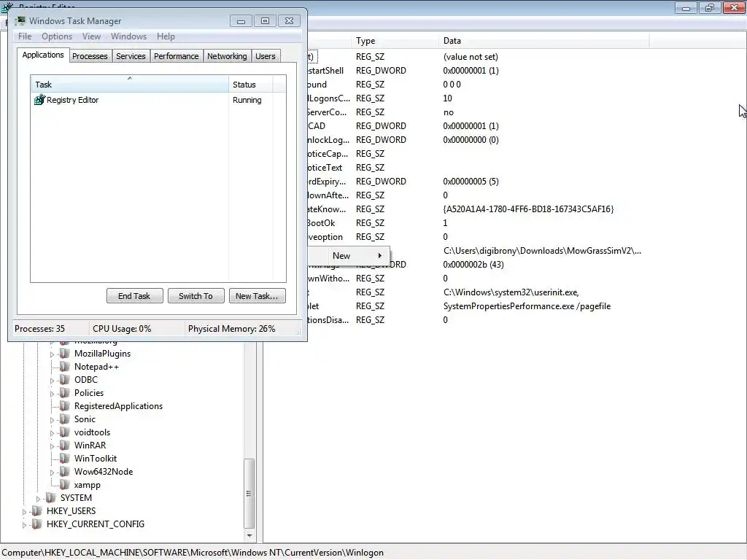Open the New submenu in context menu
747x560 pixels.
[x=349, y=256]
